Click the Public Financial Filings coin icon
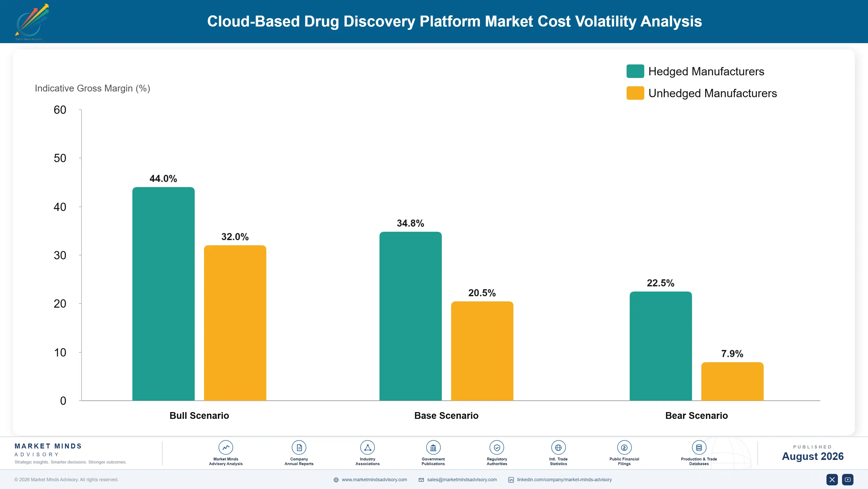 pos(624,447)
